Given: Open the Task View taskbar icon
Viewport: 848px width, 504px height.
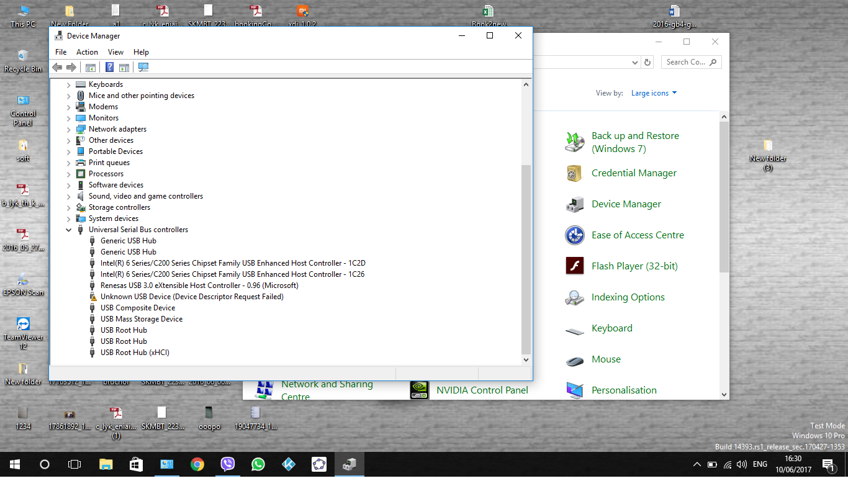Looking at the screenshot, I should tap(74, 464).
